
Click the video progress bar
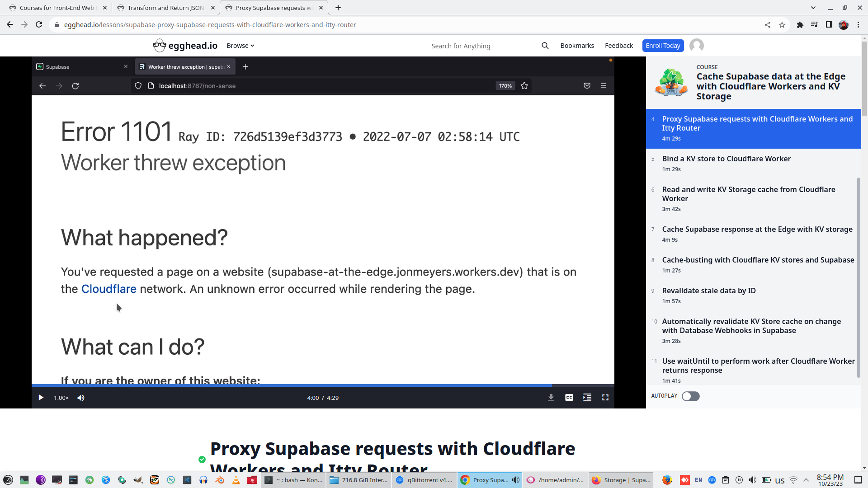316,385
